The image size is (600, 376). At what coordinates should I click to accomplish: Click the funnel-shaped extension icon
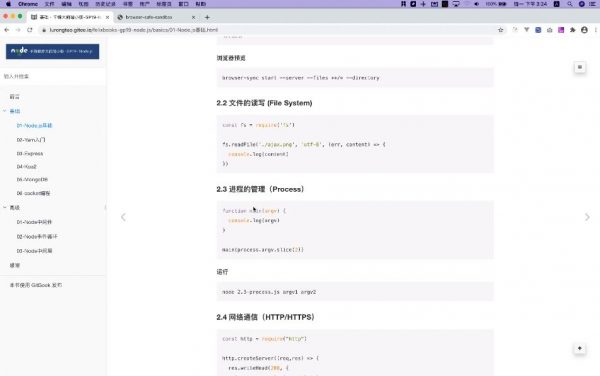pyautogui.click(x=527, y=30)
